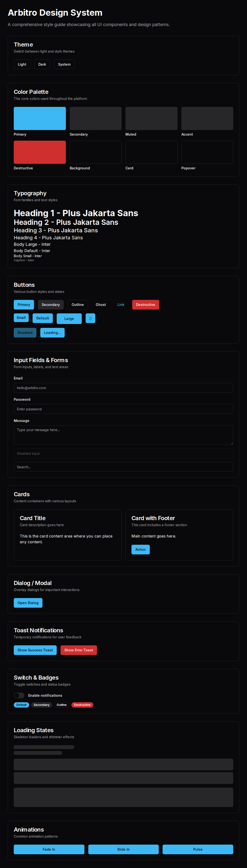Focus the Enter password field
Image resolution: width=247 pixels, height=868 pixels.
tap(123, 409)
